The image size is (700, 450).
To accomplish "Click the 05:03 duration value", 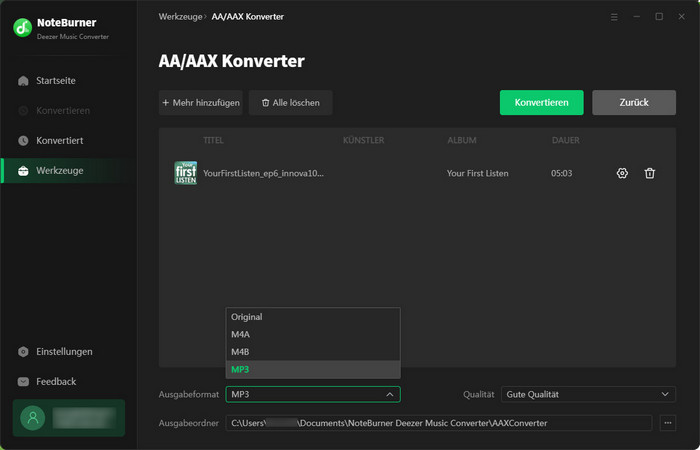I will click(x=562, y=173).
